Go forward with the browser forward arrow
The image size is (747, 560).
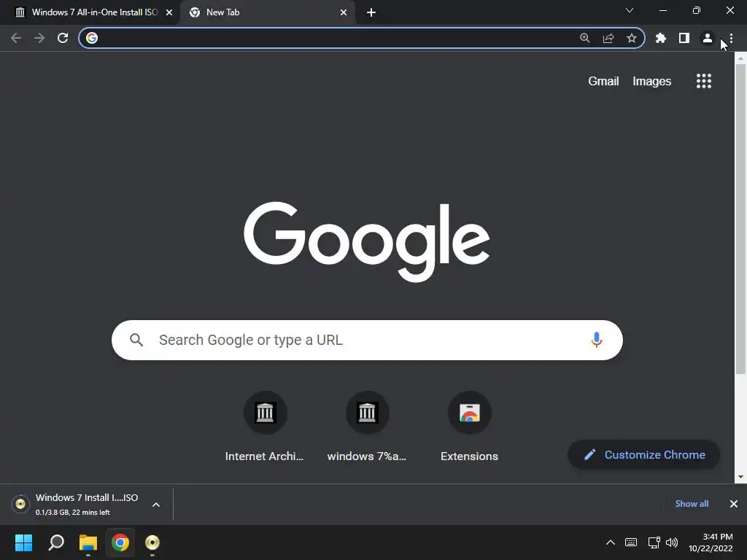click(39, 38)
